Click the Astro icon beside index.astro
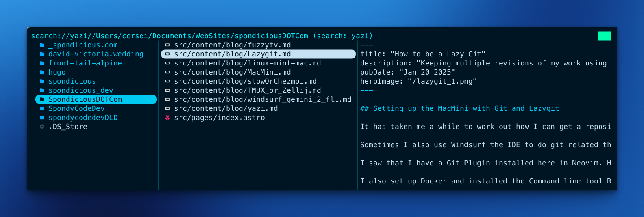 point(167,118)
